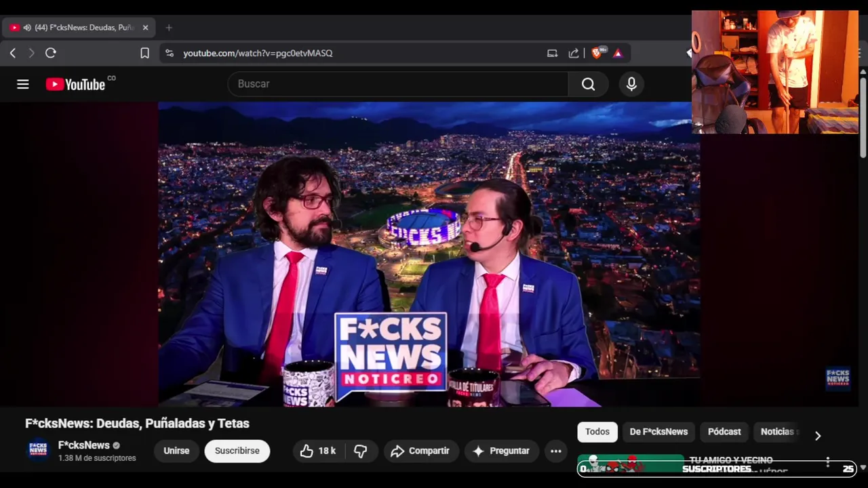Subscribe with the Suscribirse button

click(x=237, y=451)
